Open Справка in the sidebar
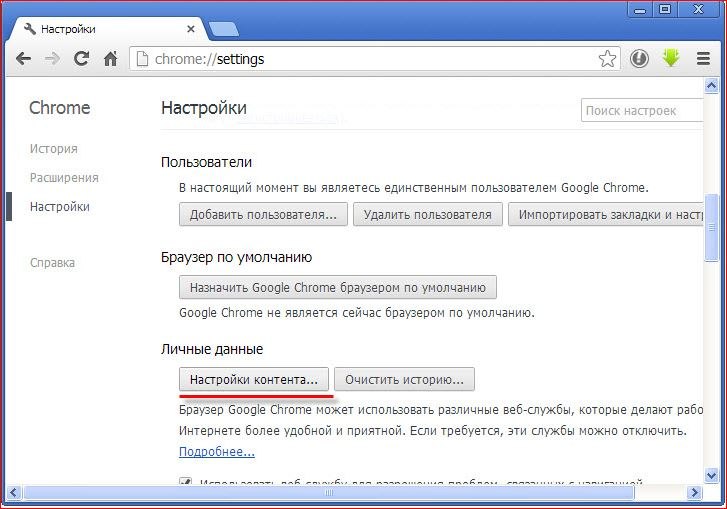This screenshot has height=509, width=727. pos(52,263)
